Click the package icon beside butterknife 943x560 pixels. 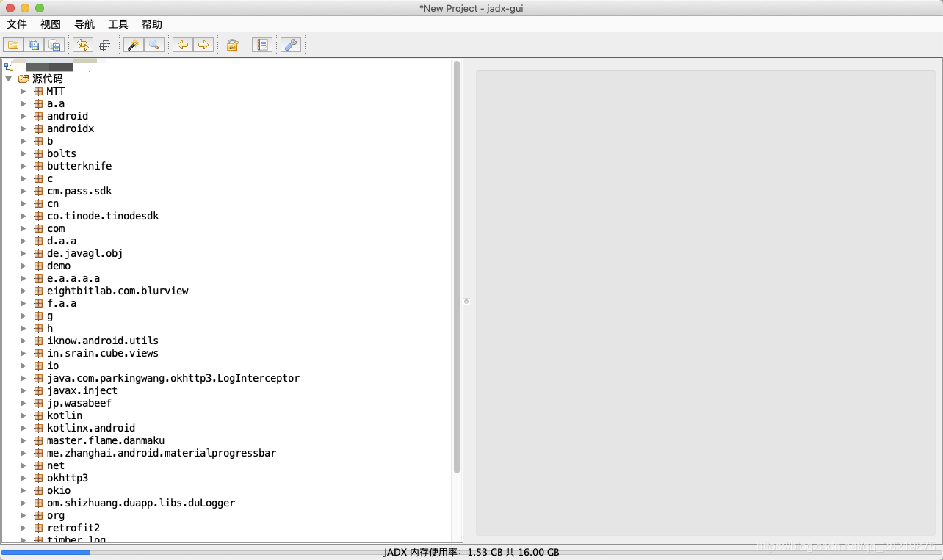pos(38,166)
